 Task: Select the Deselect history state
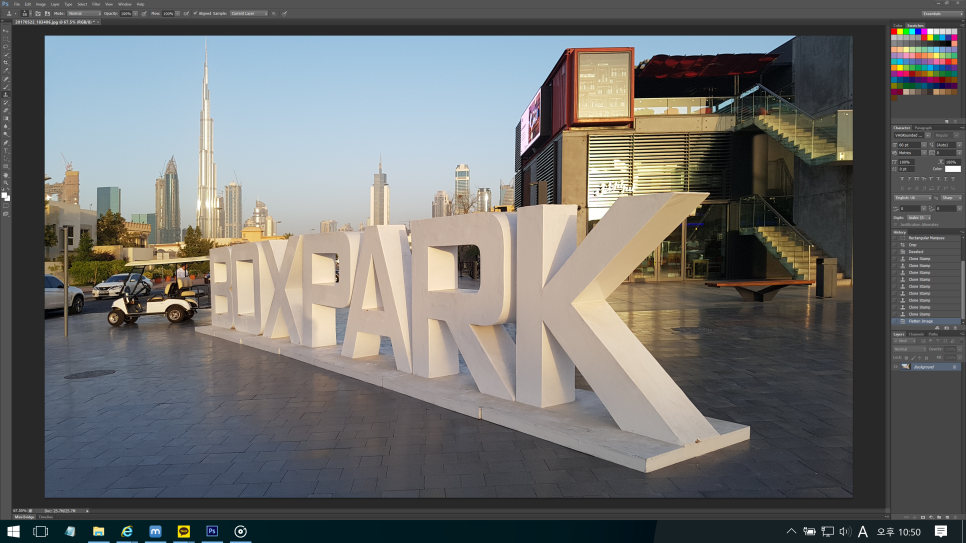(x=926, y=251)
